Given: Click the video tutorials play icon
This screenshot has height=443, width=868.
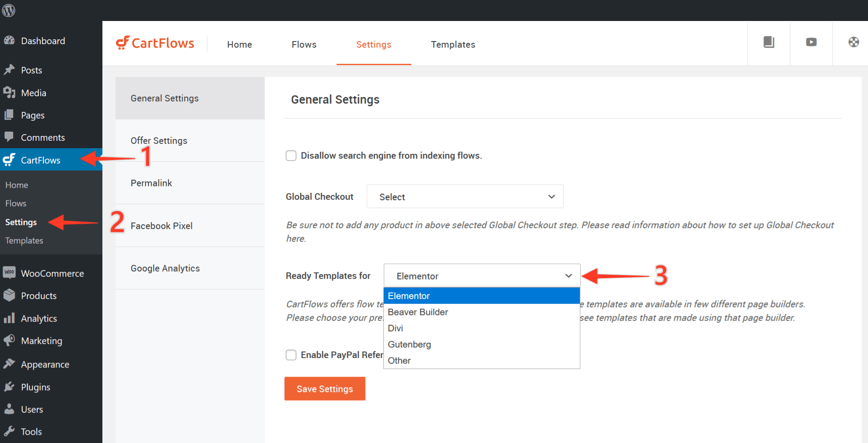Looking at the screenshot, I should coord(811,42).
